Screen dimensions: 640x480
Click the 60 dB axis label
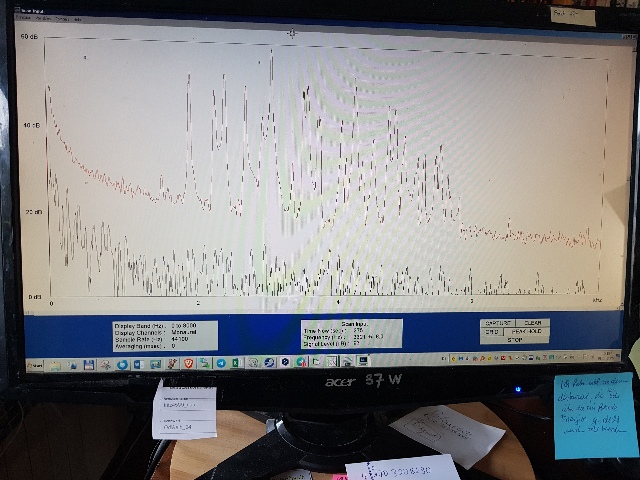tap(29, 36)
